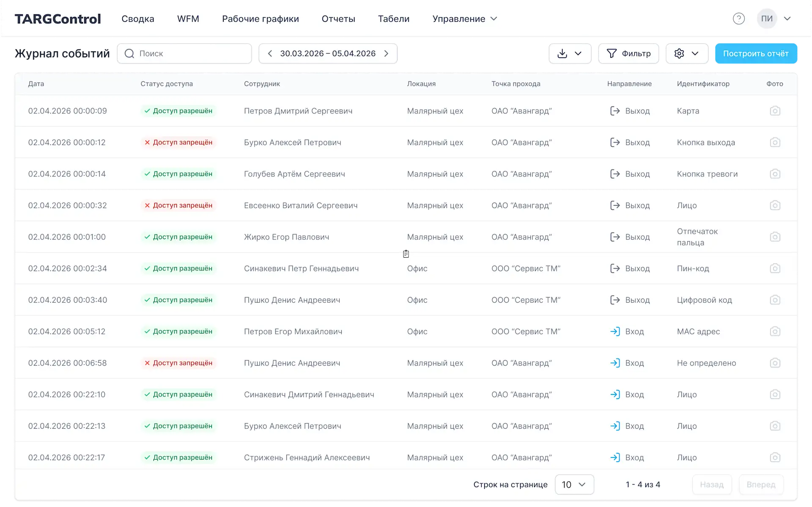Click the download export icon
The image size is (812, 507).
(x=562, y=53)
